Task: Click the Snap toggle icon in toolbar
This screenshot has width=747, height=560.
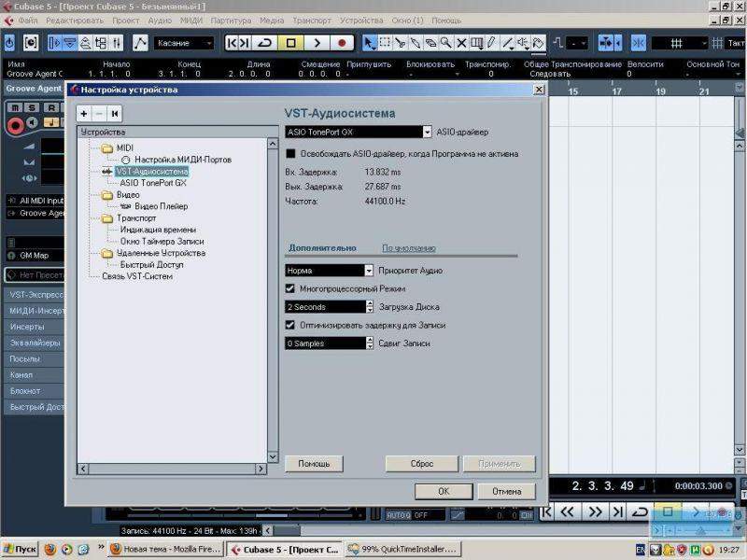Action: point(639,43)
